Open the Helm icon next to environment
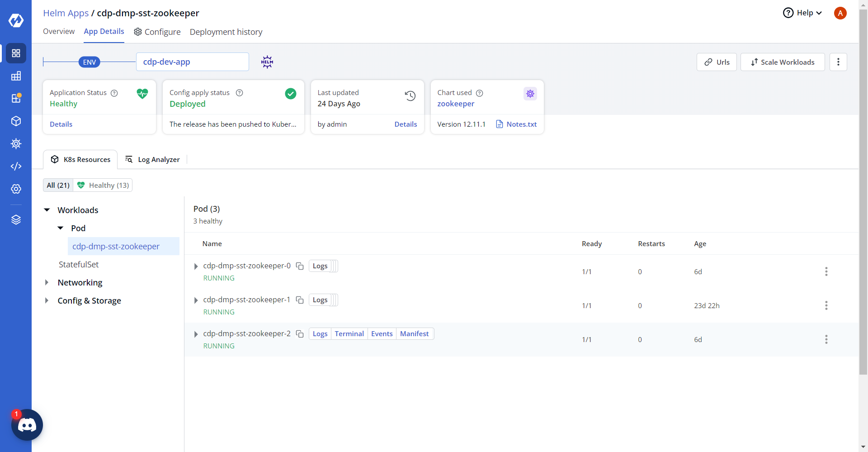 [x=267, y=62]
